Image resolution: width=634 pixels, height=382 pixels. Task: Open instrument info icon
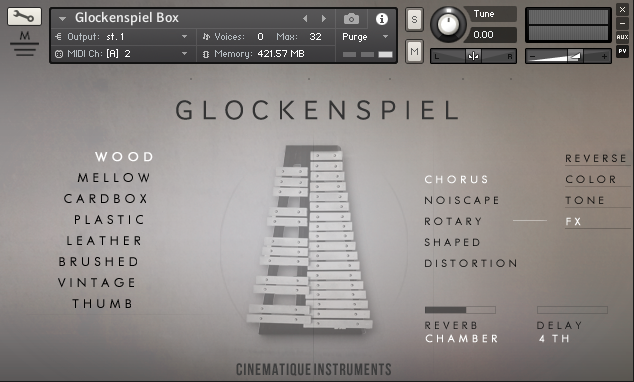coord(382,19)
